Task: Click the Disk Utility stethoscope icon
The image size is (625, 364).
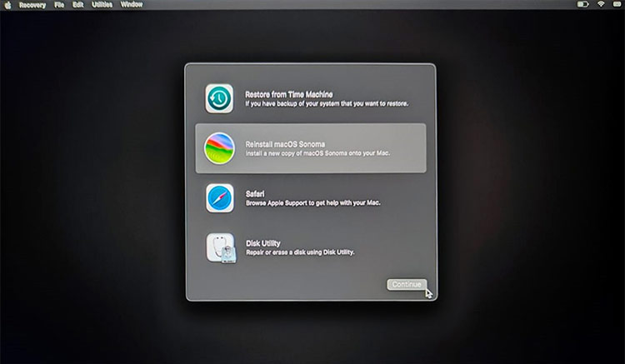Action: (x=221, y=248)
